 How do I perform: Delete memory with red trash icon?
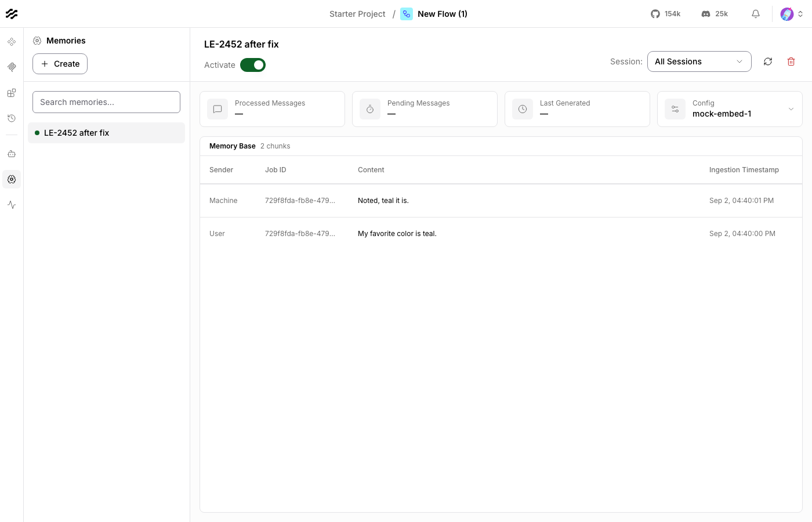tap(791, 61)
